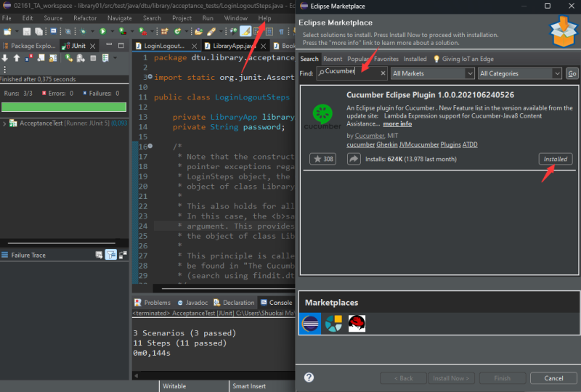Switch to Problems tab in bottom panel

[153, 302]
